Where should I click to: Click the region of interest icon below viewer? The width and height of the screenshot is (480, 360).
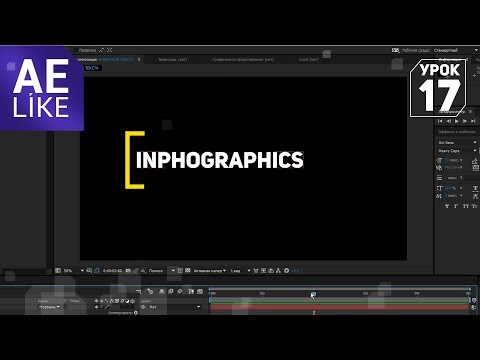coord(180,270)
